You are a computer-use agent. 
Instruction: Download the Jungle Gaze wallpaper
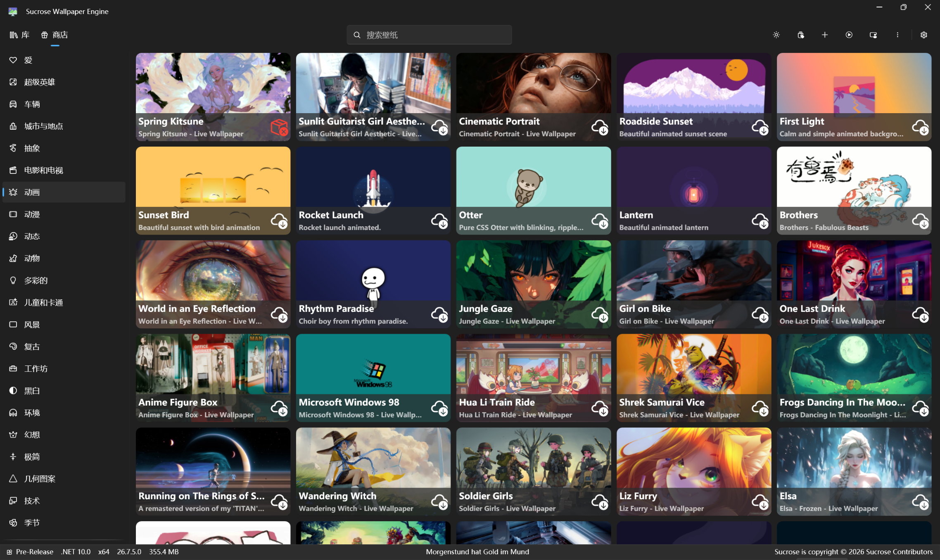tap(600, 315)
